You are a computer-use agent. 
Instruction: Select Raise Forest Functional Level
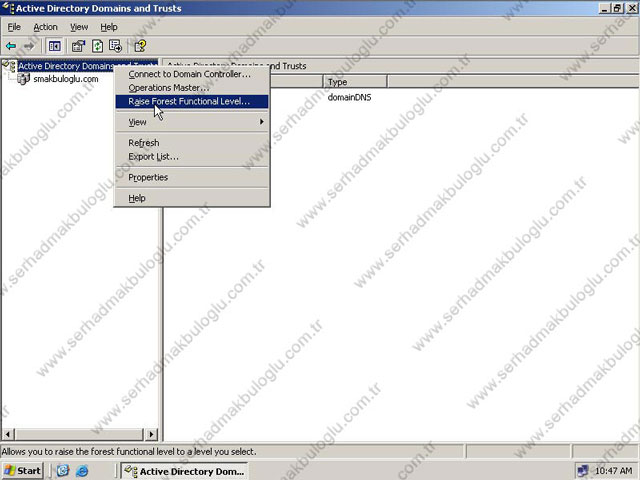click(x=192, y=101)
